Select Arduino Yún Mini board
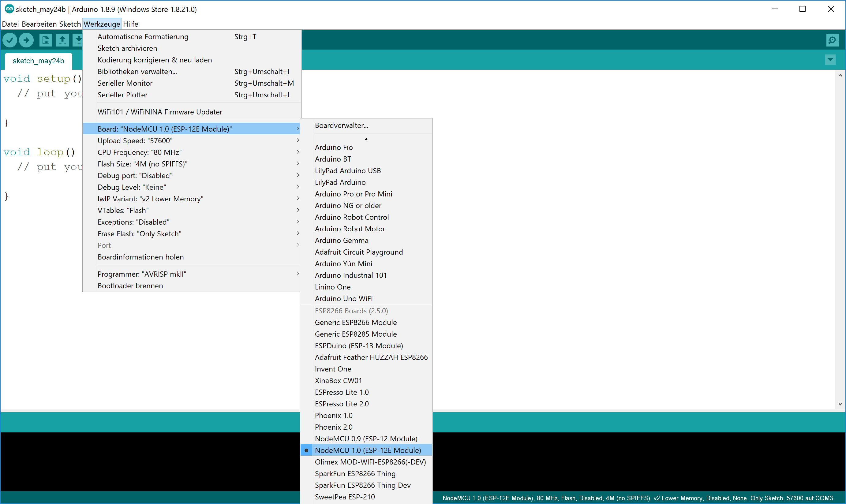 (366, 263)
